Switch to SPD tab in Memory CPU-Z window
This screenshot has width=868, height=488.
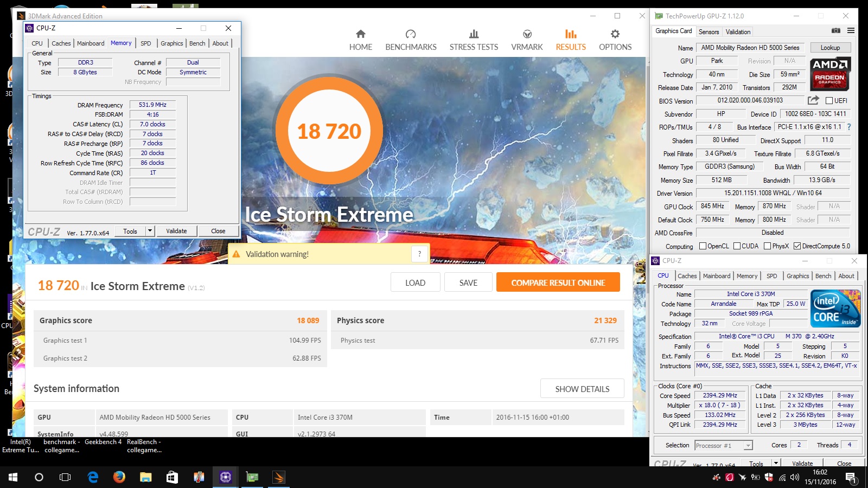pyautogui.click(x=146, y=43)
